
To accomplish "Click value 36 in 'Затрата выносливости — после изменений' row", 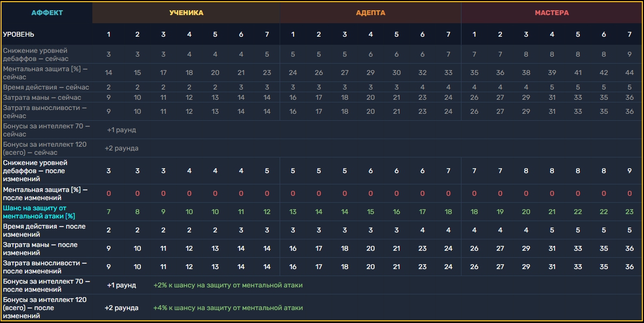I will click(629, 267).
